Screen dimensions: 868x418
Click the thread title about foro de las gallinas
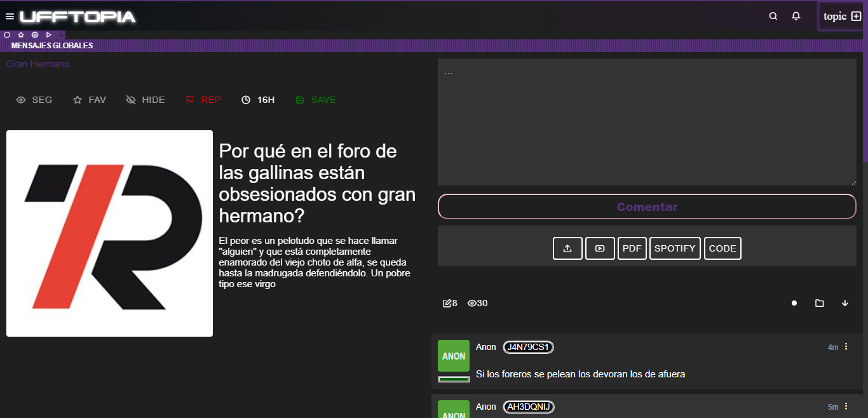pyautogui.click(x=317, y=184)
